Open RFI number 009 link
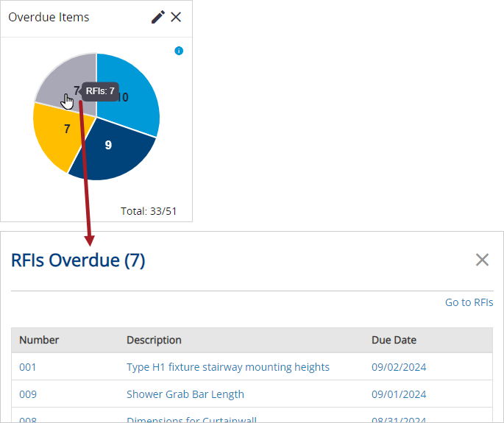Image resolution: width=504 pixels, height=423 pixels. (28, 394)
